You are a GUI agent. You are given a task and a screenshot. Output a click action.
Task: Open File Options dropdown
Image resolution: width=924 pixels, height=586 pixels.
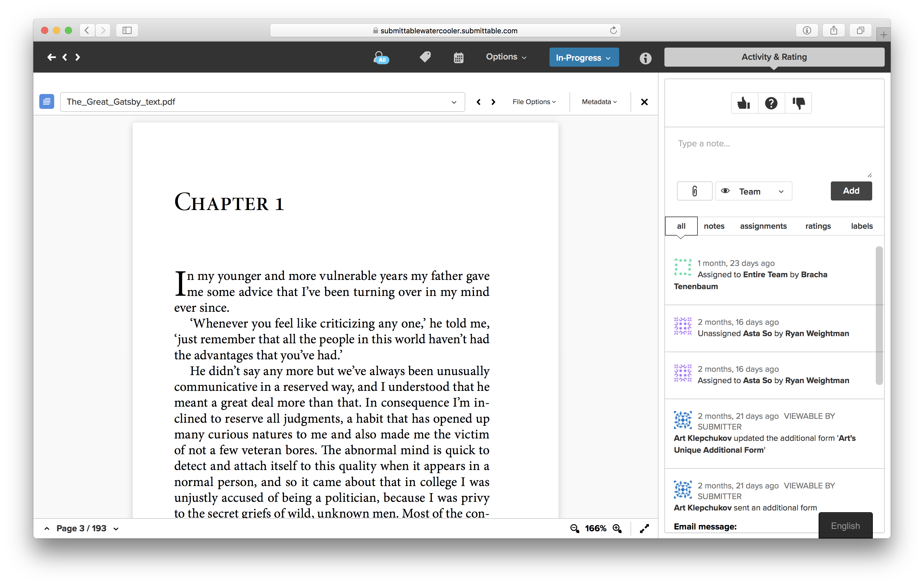tap(534, 102)
